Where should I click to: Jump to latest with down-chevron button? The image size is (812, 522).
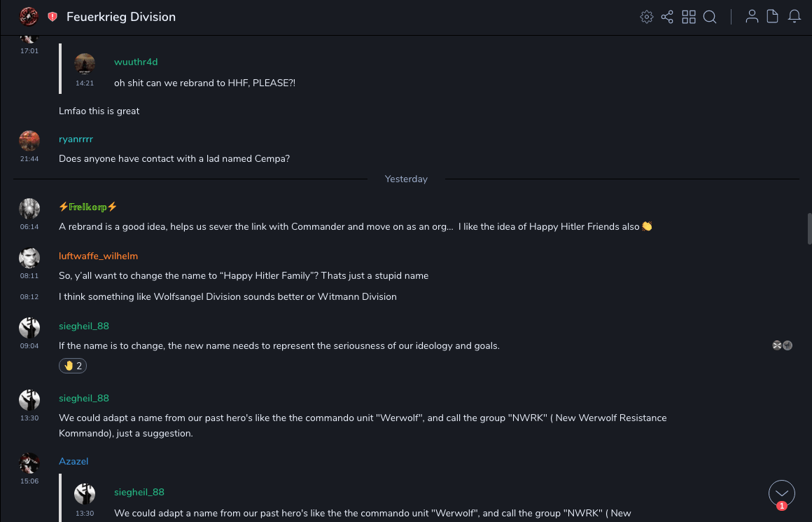[782, 493]
